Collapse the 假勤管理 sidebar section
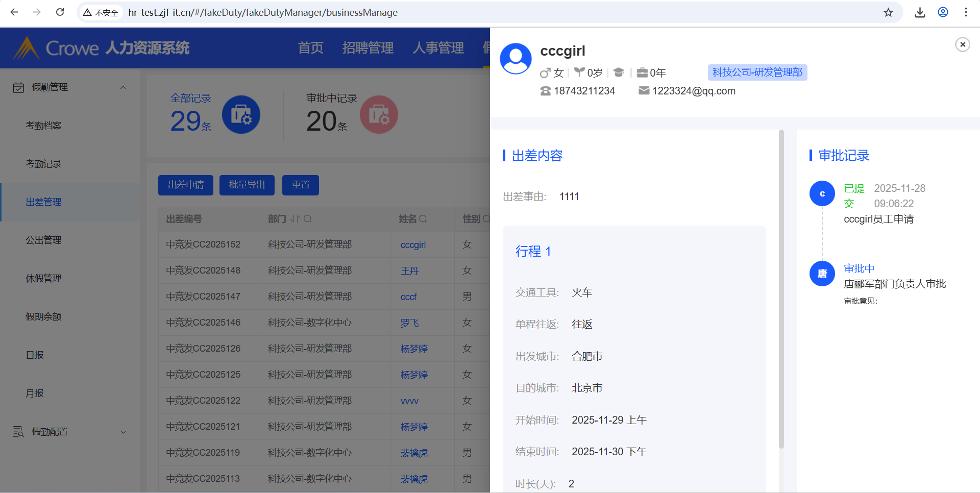The width and height of the screenshot is (980, 493). tap(123, 87)
